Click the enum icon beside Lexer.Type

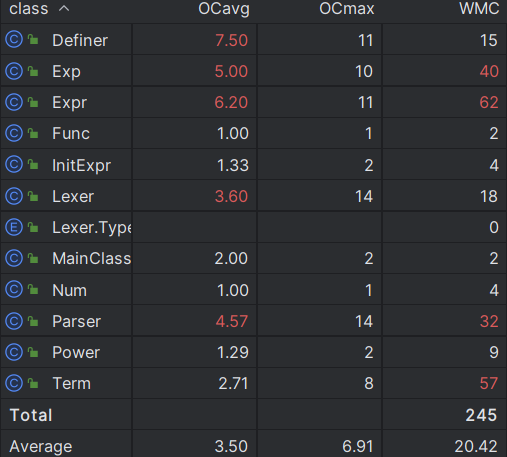pos(14,227)
